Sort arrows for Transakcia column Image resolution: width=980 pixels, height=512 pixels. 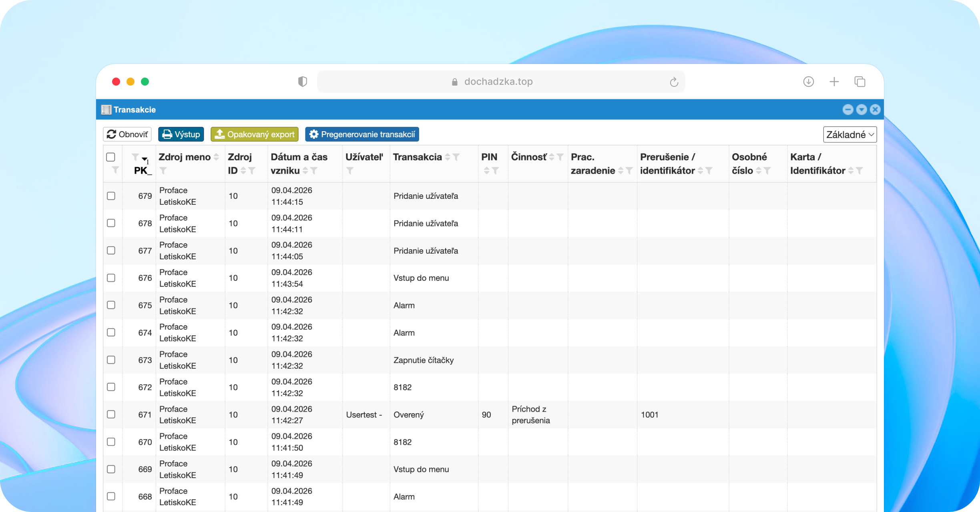click(448, 157)
